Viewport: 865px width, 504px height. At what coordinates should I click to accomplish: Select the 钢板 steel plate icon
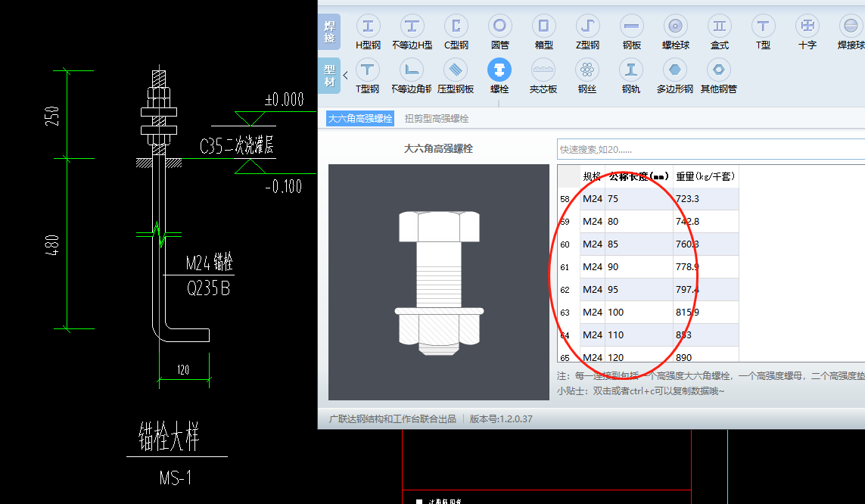point(632,26)
